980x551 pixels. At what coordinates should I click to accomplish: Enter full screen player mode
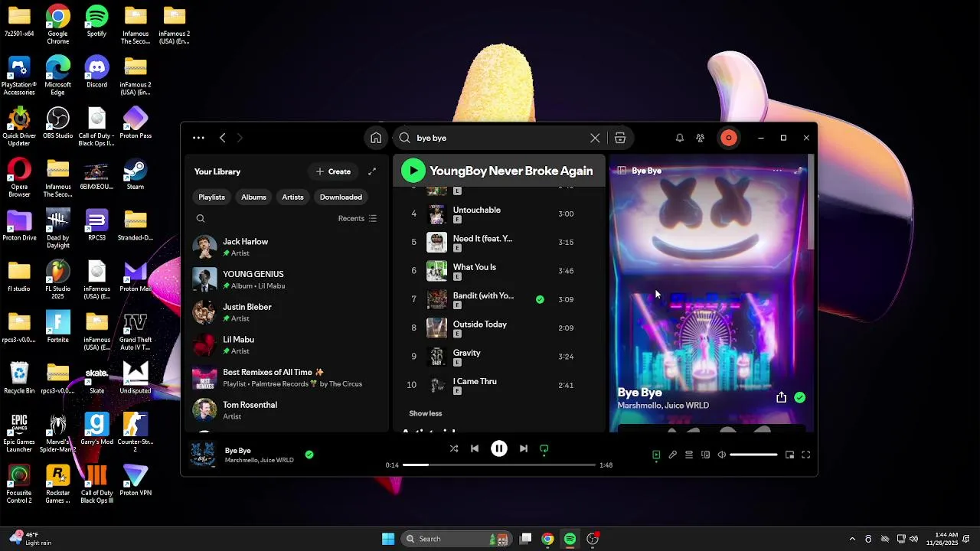coord(805,455)
